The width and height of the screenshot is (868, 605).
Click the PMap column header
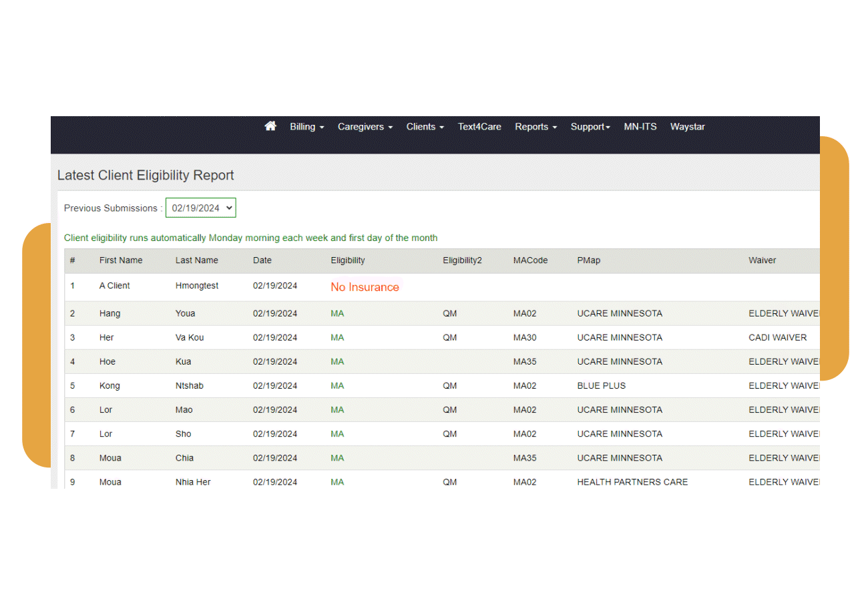point(588,260)
